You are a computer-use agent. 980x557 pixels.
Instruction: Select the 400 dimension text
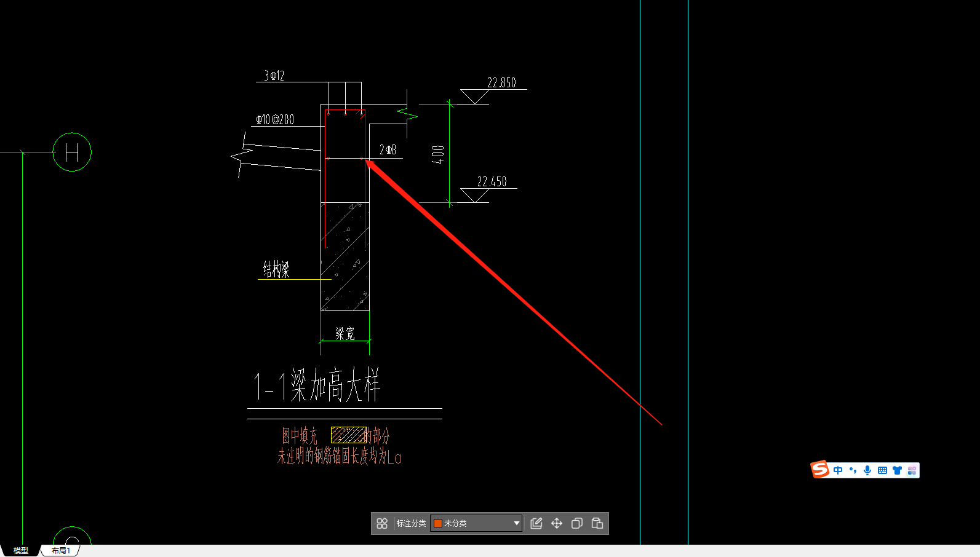[x=437, y=154]
